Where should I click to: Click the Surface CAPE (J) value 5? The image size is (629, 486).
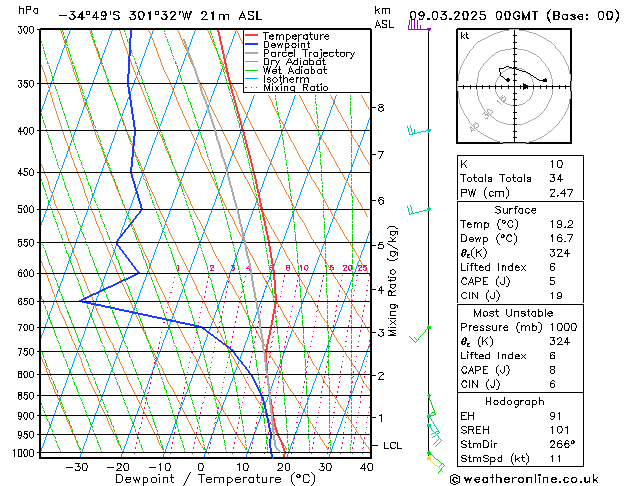pos(553,281)
